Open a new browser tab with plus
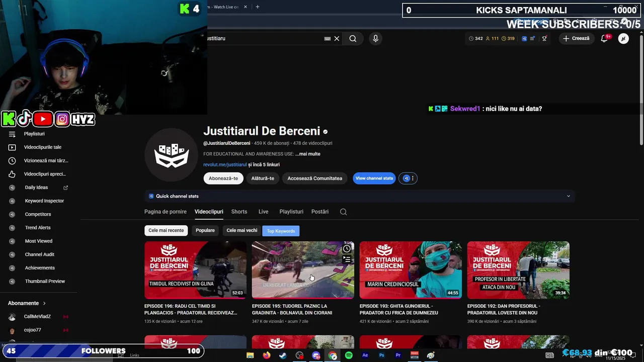Screen dimensions: 644x362 point(258,7)
